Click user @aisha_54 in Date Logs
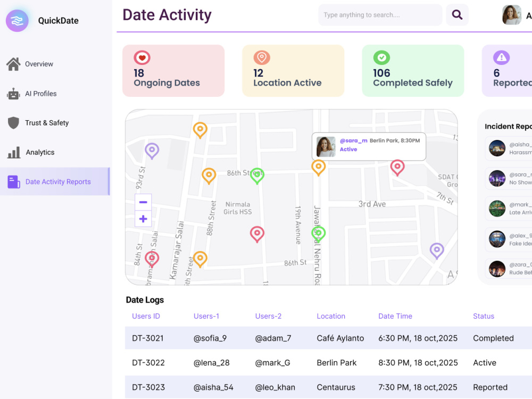 click(213, 387)
